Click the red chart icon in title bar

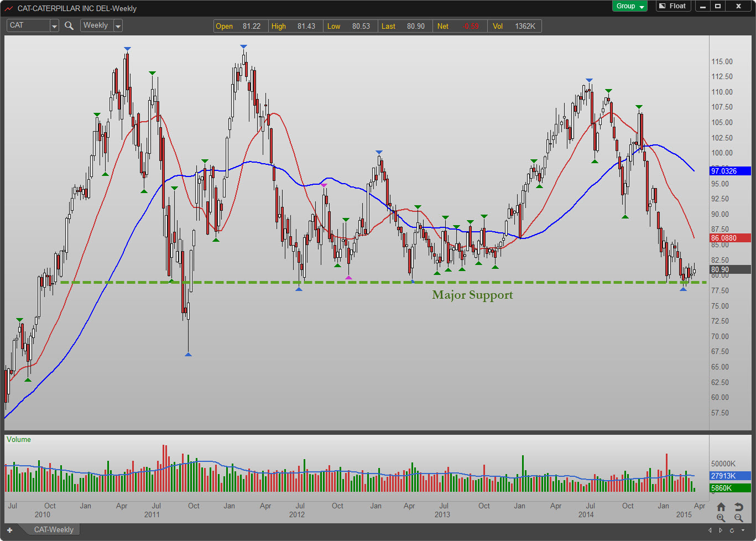(x=9, y=8)
